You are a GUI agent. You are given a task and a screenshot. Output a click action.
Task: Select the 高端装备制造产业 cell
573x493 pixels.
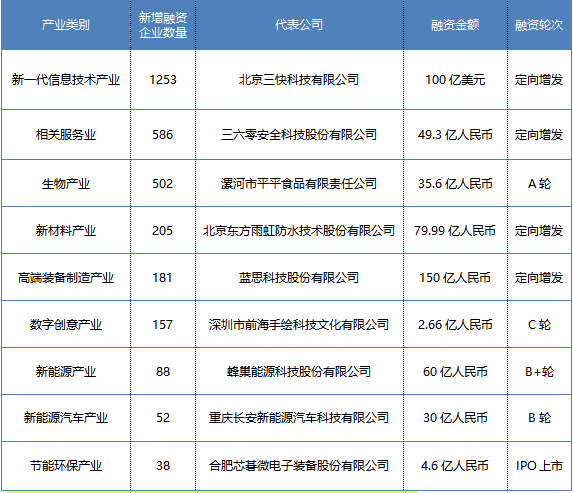click(x=66, y=278)
